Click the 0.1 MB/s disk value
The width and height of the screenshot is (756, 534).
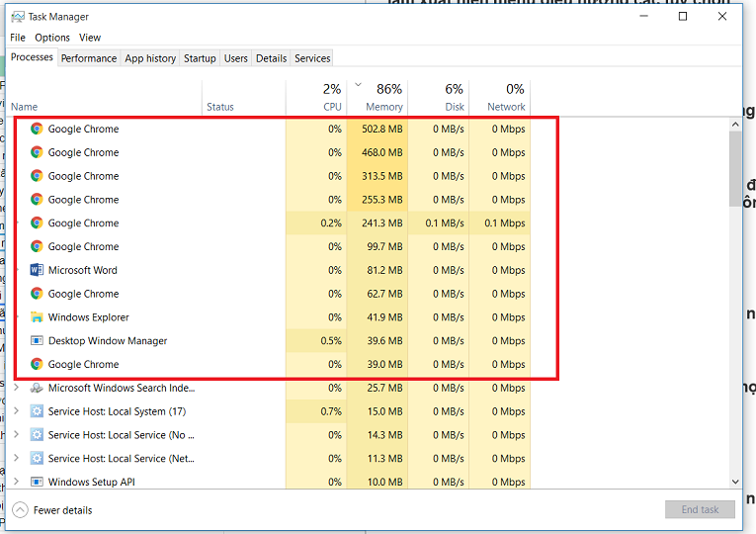pos(445,222)
